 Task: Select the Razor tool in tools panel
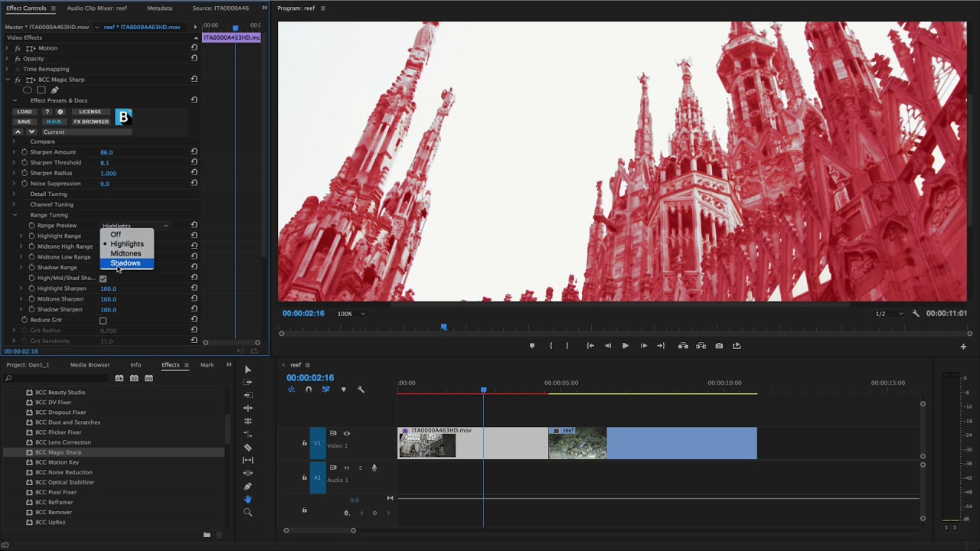click(x=247, y=447)
